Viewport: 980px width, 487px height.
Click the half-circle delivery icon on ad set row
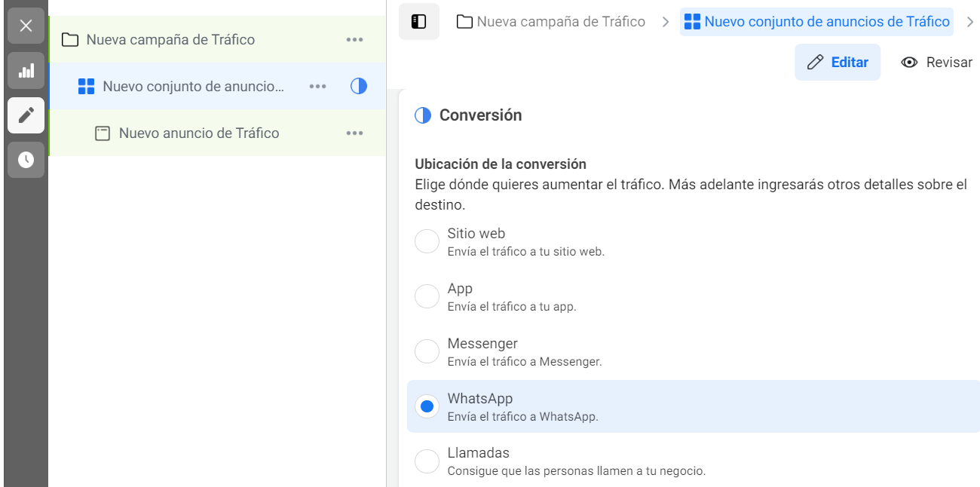(358, 87)
